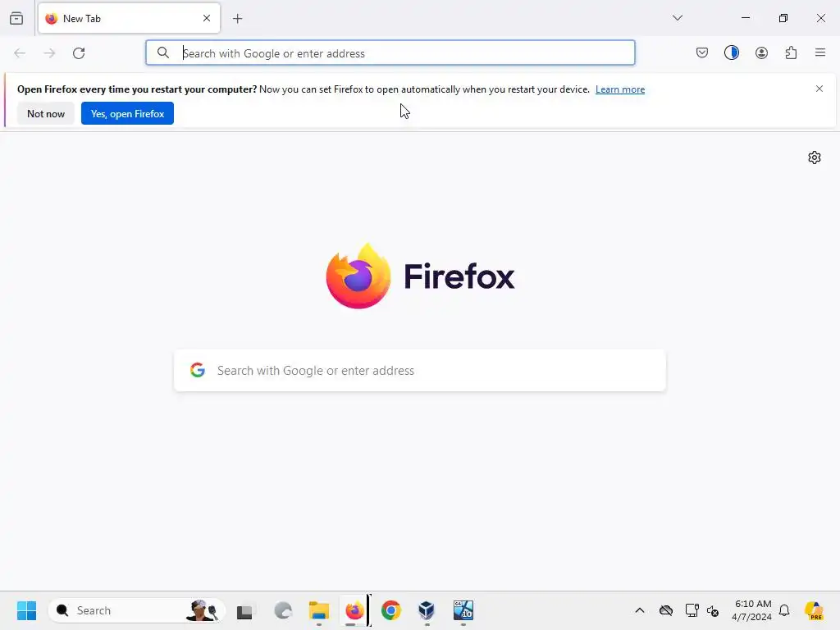
Task: Click taskbar Search field
Action: coord(137,610)
